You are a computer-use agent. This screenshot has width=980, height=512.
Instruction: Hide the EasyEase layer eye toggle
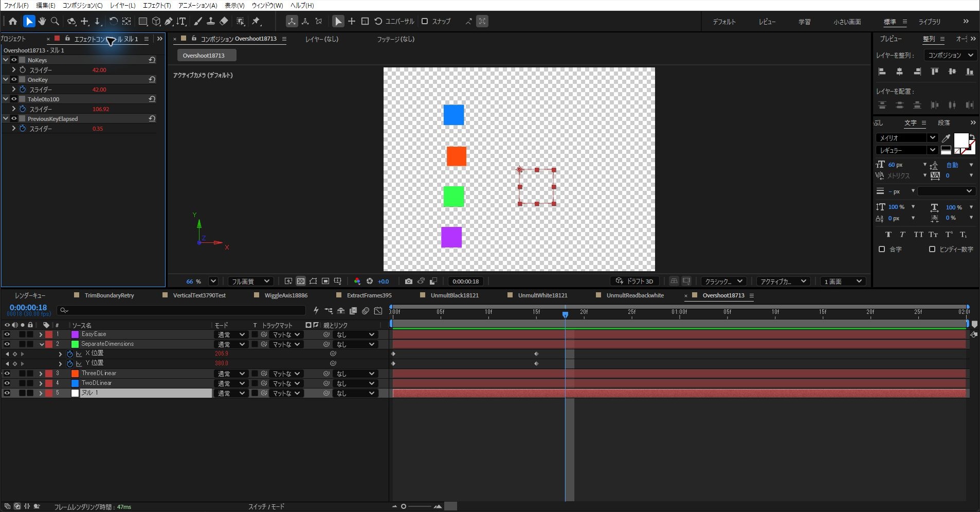coord(7,334)
